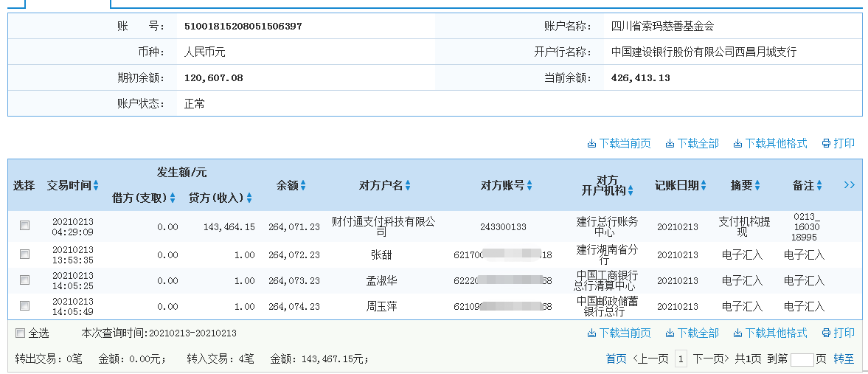This screenshot has height=374, width=868.
Task: Sort by 贷方(收入) column arrows
Action: point(249,198)
